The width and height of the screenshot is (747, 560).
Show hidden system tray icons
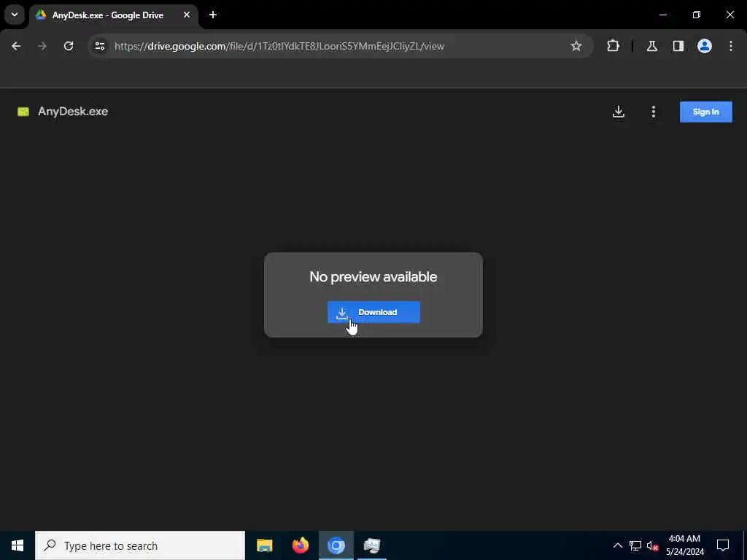pos(617,545)
